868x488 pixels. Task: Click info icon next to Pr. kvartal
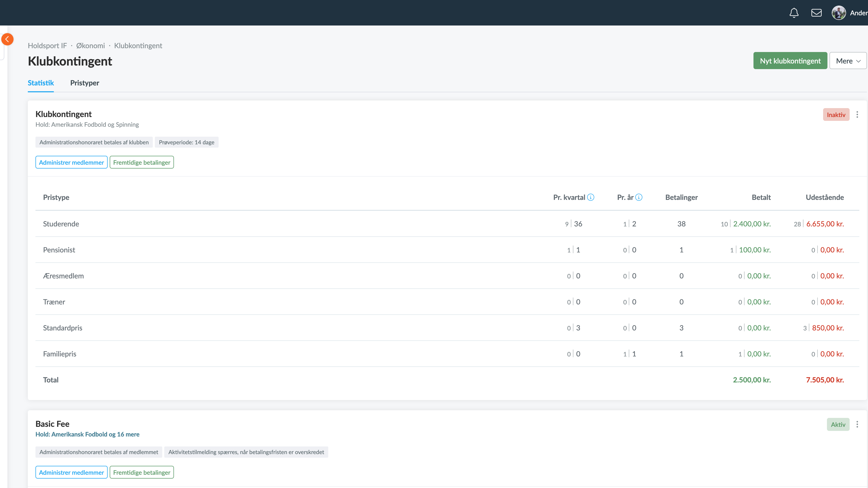click(x=591, y=197)
